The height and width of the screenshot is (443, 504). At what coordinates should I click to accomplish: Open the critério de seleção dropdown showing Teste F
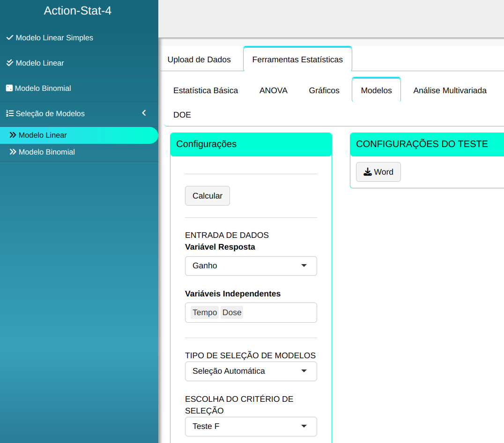(251, 426)
